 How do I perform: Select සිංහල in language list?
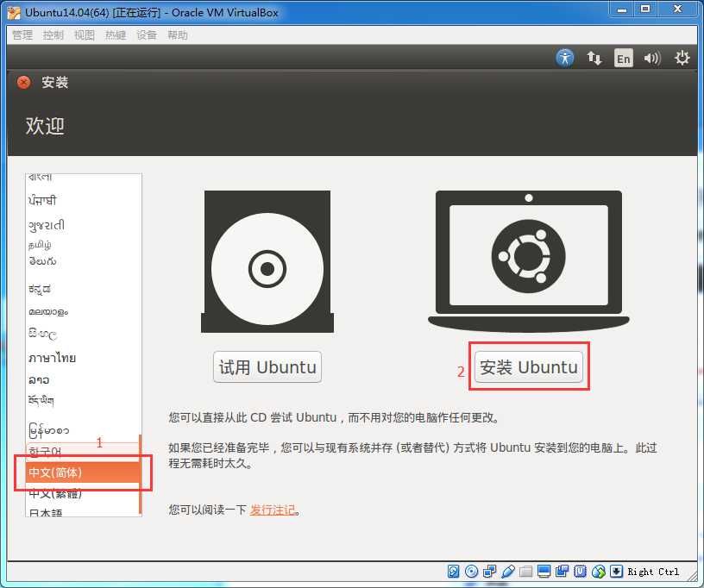tap(82, 334)
